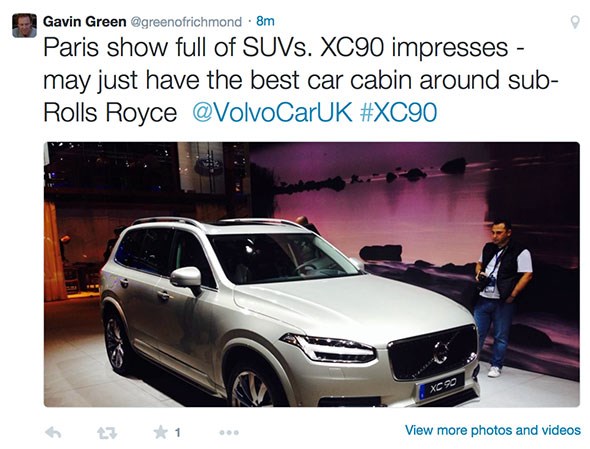Retweet this tweet using the retweet icon
Image resolution: width=590 pixels, height=449 pixels.
(x=107, y=433)
